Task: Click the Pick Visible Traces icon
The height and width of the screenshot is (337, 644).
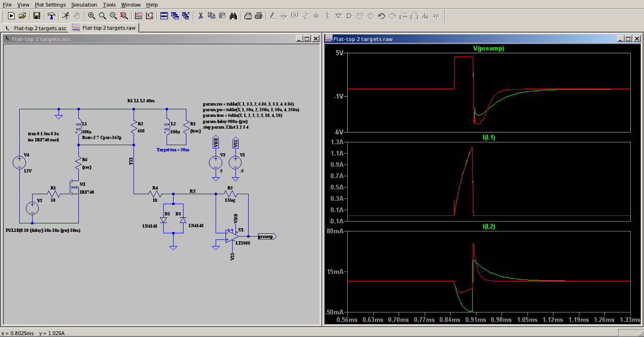Action: [139, 16]
